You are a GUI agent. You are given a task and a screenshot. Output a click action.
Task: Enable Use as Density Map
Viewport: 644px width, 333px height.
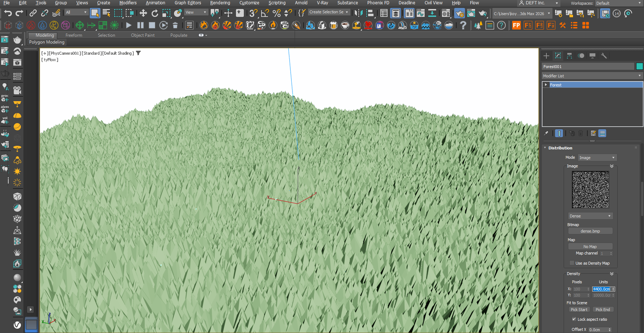pos(572,263)
